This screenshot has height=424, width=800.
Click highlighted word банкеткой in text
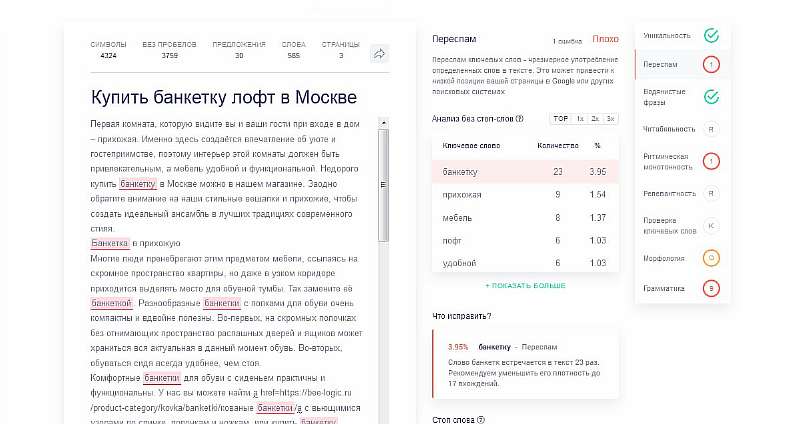pyautogui.click(x=111, y=303)
